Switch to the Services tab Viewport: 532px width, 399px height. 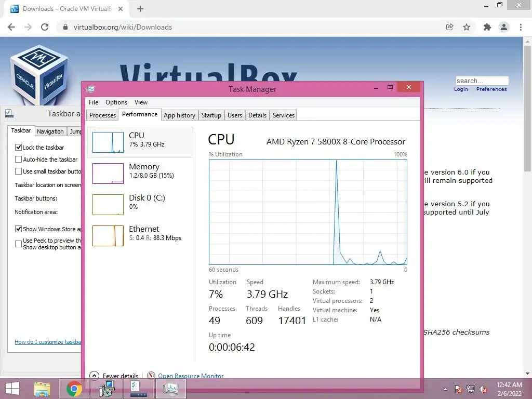tap(283, 115)
